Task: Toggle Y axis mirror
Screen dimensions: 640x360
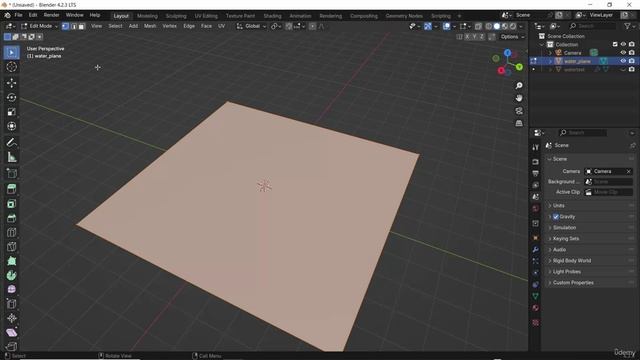Action: point(475,37)
